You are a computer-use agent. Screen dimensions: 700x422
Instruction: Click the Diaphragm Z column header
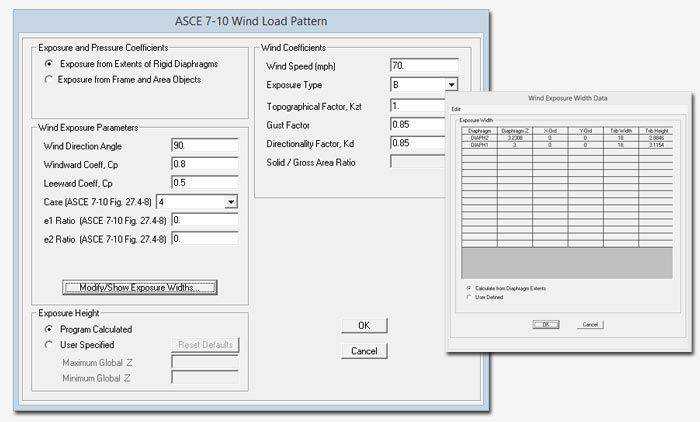[x=515, y=131]
